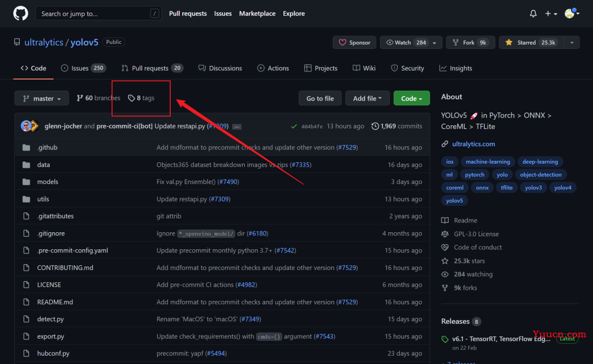Click the Go to file button

(320, 98)
